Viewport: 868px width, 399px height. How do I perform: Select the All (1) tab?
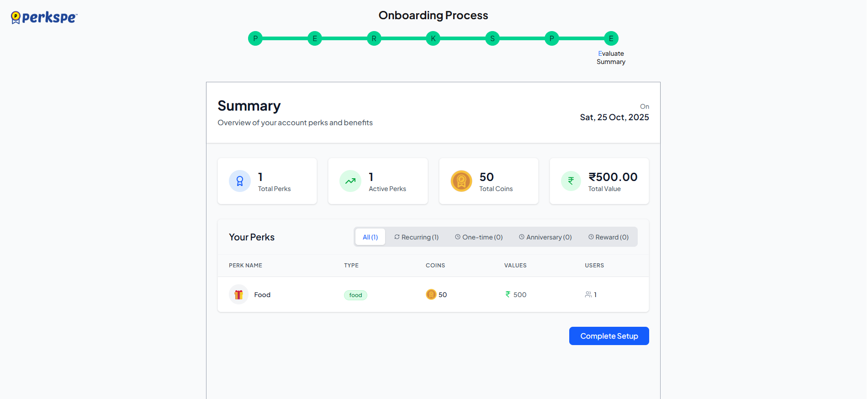click(x=370, y=237)
